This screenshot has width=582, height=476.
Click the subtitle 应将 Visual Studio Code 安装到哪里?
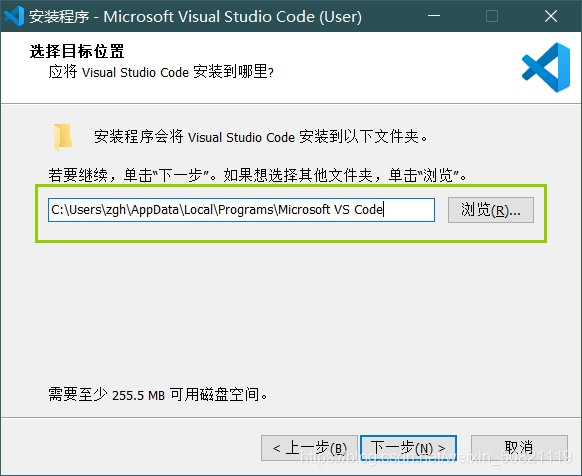coord(161,72)
